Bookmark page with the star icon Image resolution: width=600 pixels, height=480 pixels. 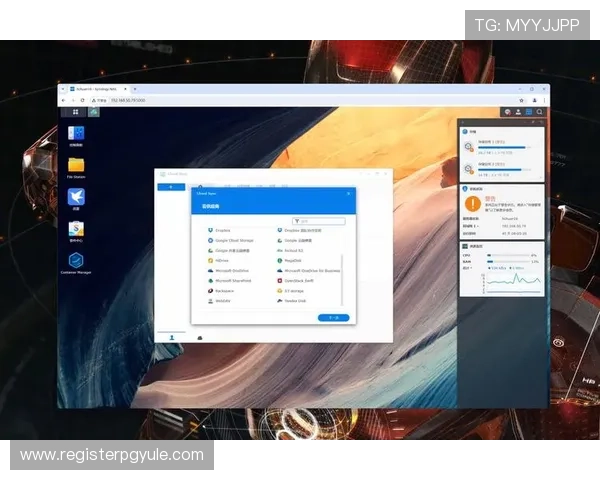point(521,100)
